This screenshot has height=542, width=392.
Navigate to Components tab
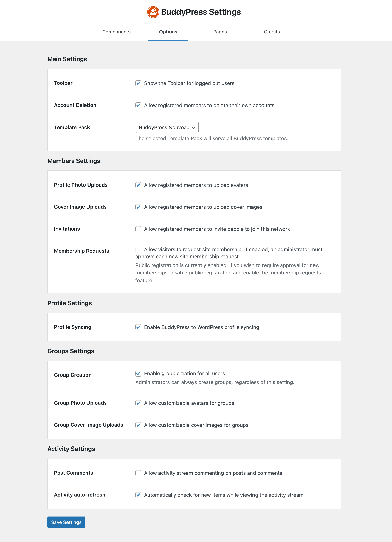pyautogui.click(x=116, y=32)
